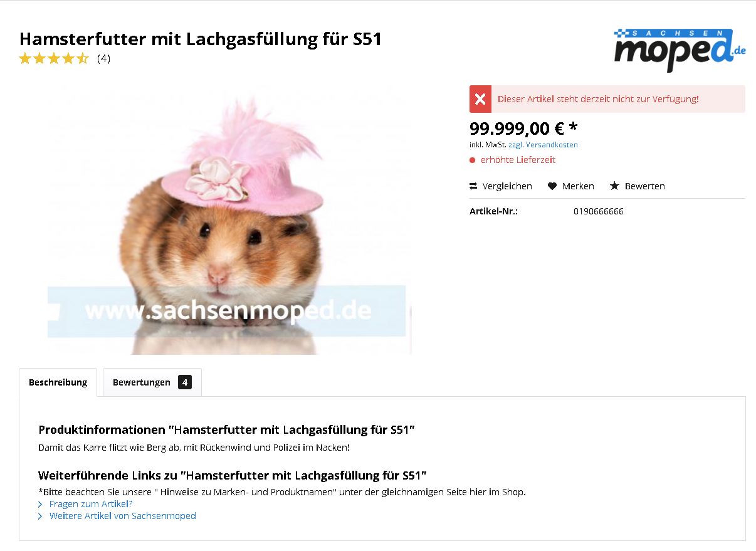The height and width of the screenshot is (551, 756).
Task: Click the review count badge 4
Action: coord(184,382)
